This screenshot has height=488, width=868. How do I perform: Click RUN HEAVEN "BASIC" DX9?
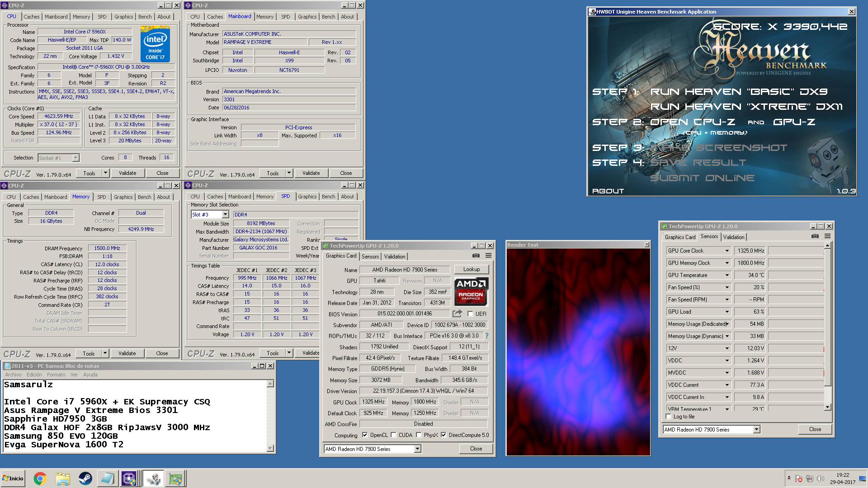(x=739, y=92)
